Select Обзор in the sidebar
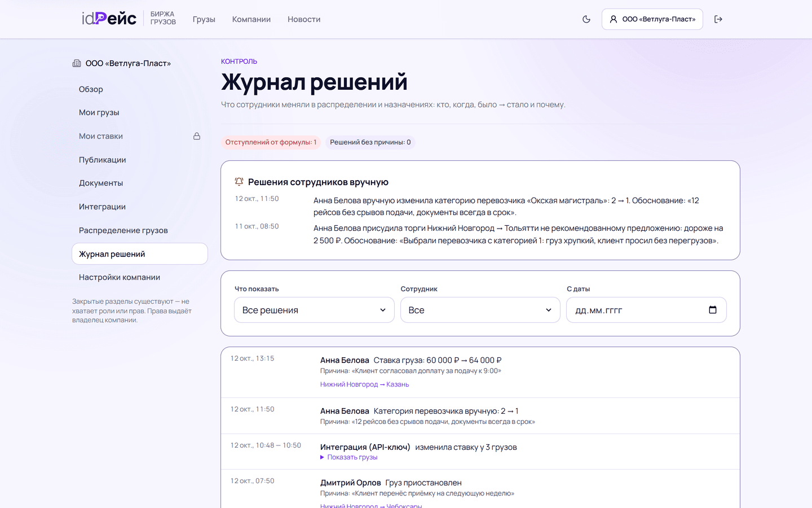This screenshot has height=508, width=812. point(140,89)
